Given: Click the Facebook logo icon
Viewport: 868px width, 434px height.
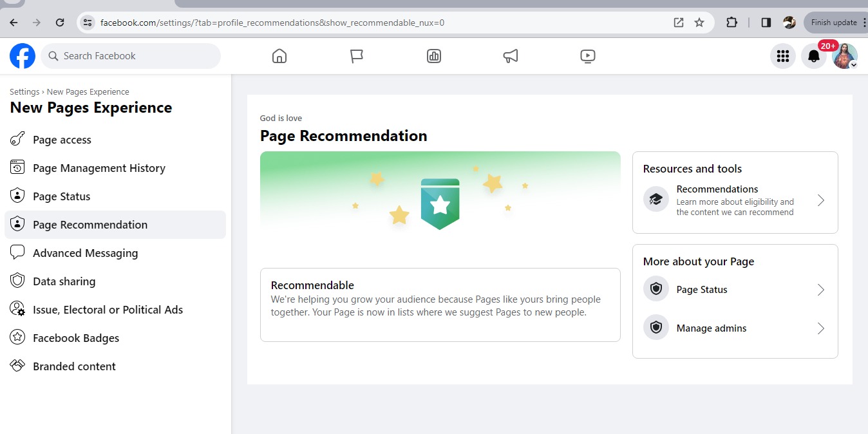Looking at the screenshot, I should 23,56.
